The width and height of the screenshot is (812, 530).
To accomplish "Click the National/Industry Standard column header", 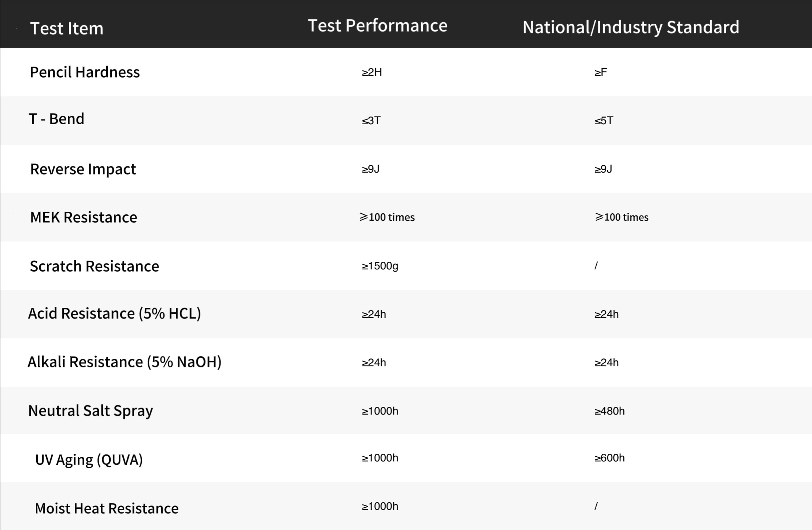I will click(631, 27).
